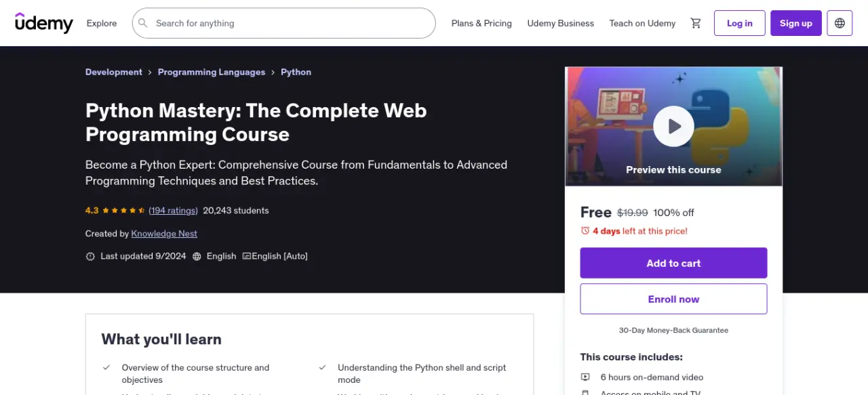Click This course includes heading

631,357
